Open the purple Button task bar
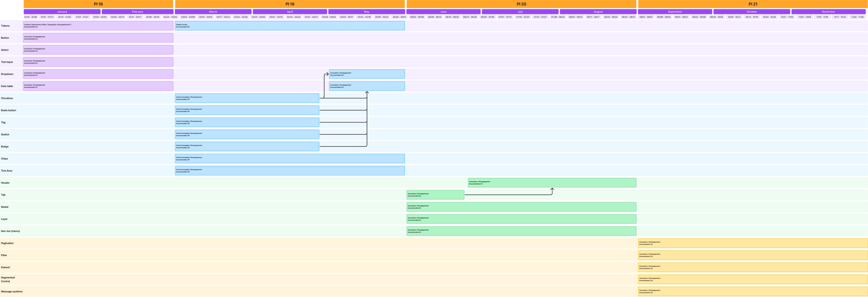 coord(98,38)
